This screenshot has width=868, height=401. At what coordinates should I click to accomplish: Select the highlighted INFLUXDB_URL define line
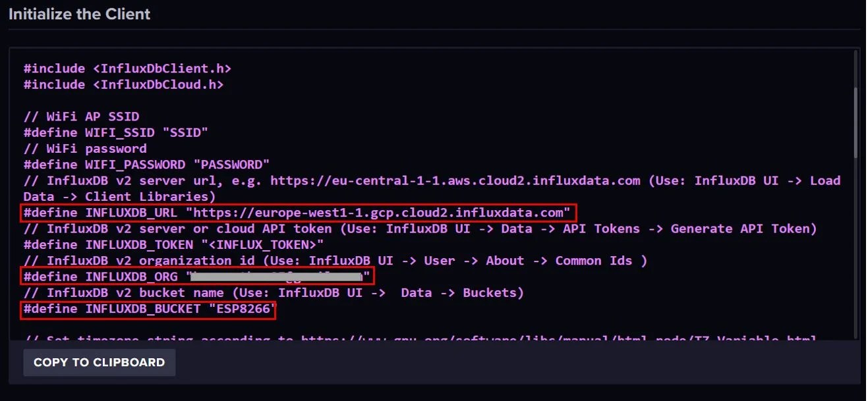[299, 213]
